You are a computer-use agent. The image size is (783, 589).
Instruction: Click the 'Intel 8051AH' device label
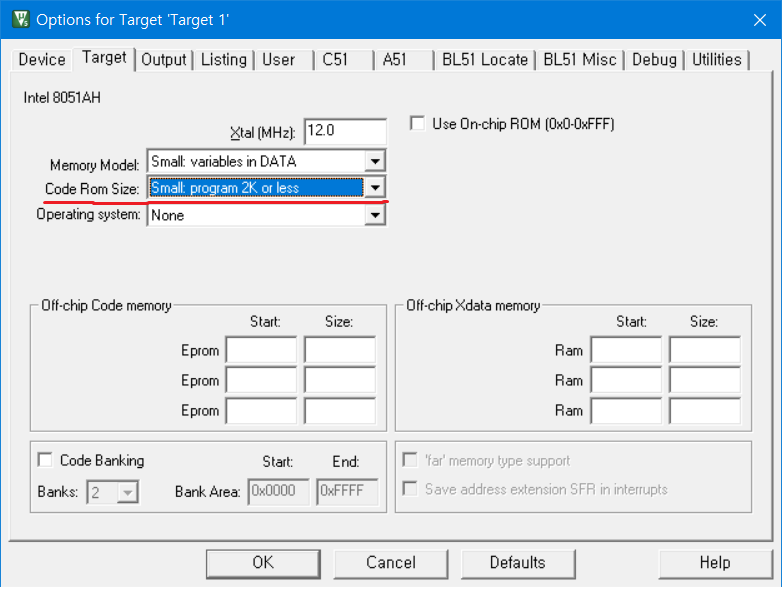pos(62,97)
